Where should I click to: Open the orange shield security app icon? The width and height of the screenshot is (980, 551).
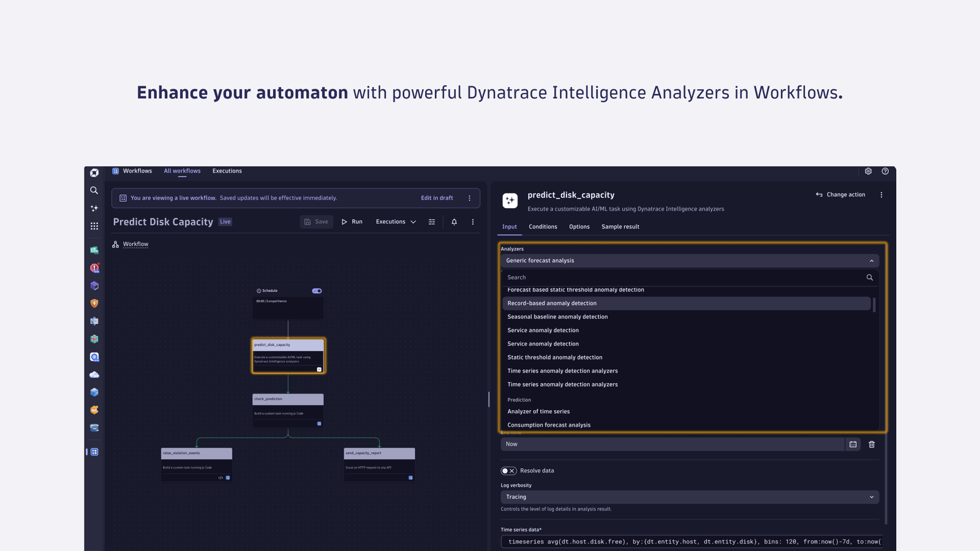pos(94,303)
